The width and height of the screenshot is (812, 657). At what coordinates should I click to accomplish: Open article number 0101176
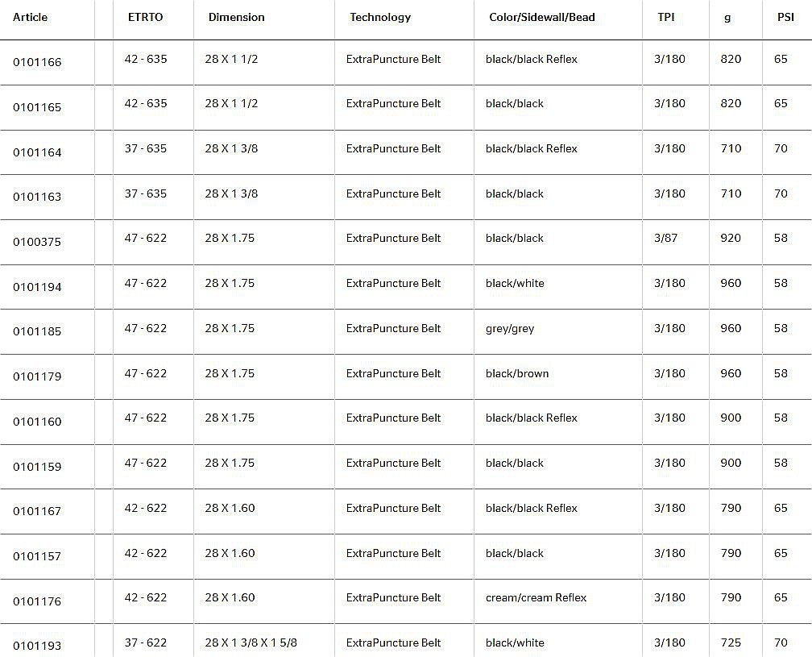click(37, 601)
